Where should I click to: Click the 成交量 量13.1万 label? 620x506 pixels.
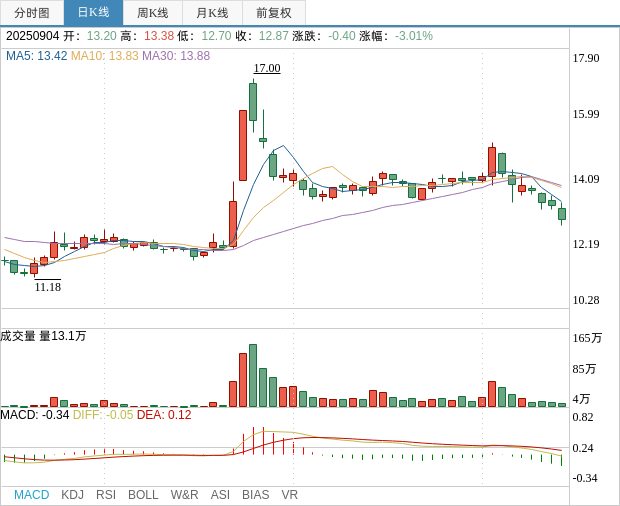pyautogui.click(x=43, y=336)
